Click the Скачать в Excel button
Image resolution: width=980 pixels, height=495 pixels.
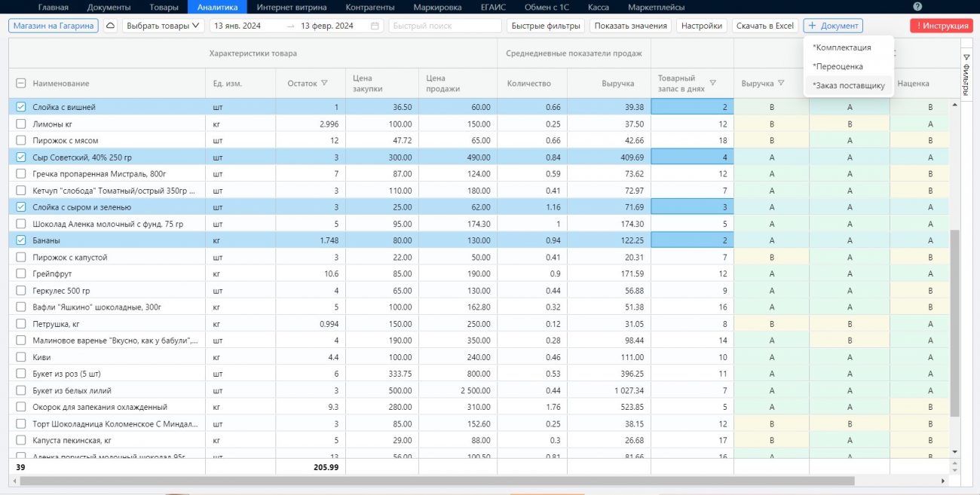(x=764, y=26)
